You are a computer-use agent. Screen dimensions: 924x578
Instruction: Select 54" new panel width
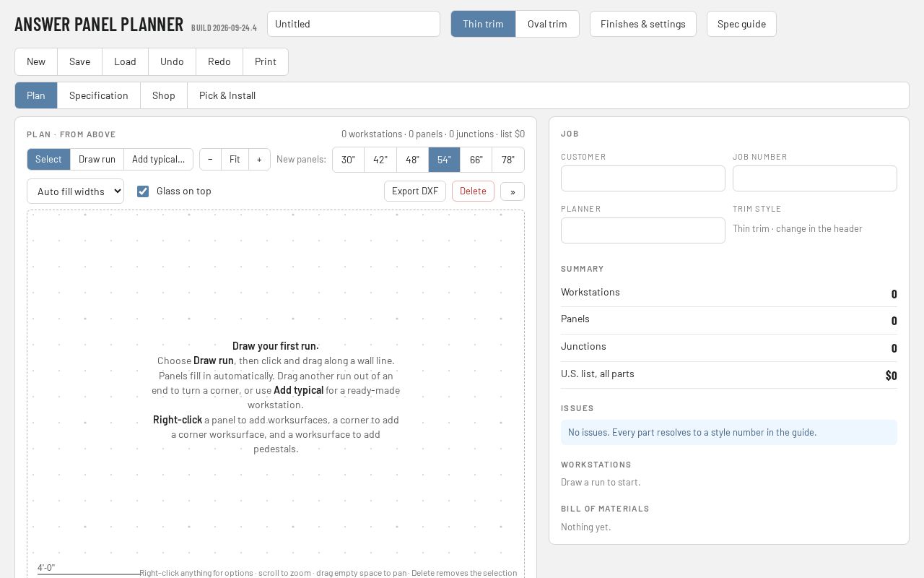click(444, 160)
